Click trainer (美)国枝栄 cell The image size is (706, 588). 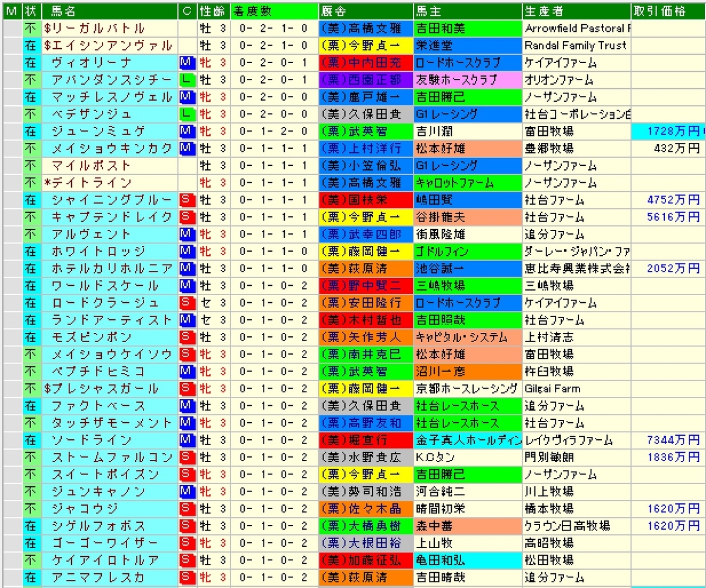[x=365, y=200]
